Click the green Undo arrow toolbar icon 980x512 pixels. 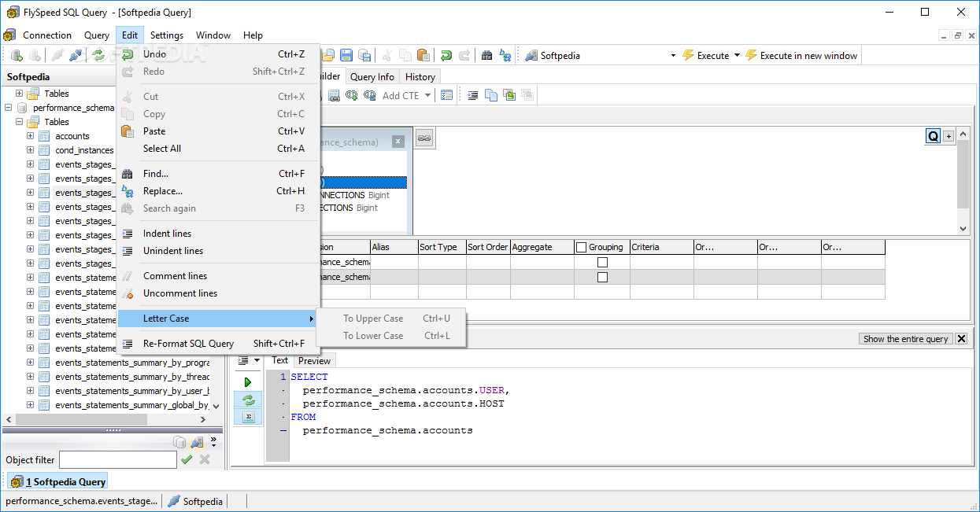click(x=446, y=55)
